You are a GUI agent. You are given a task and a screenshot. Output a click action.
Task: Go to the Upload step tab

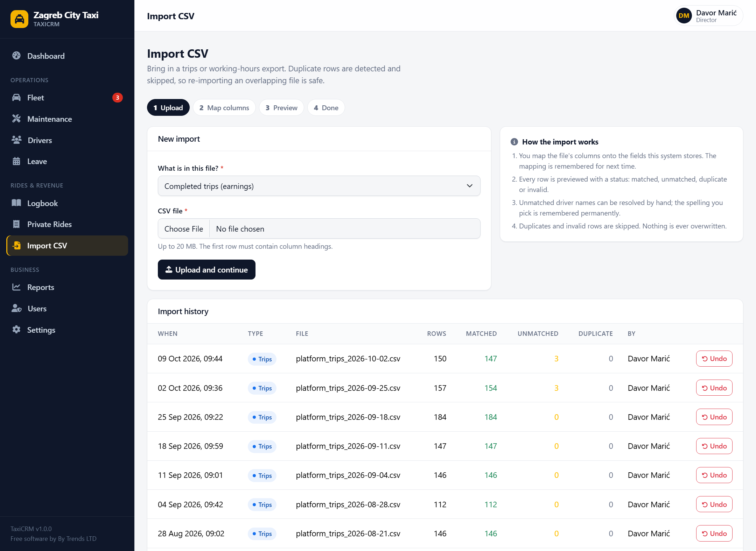tap(168, 108)
